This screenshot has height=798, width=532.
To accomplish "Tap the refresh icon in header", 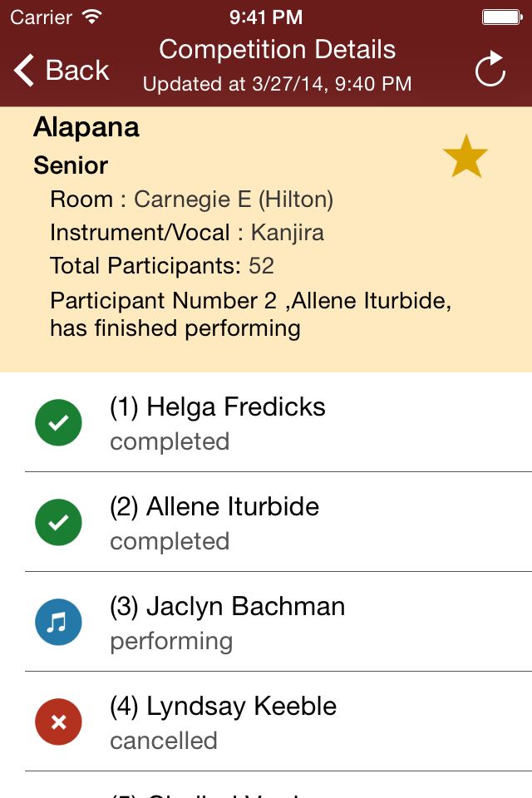I will (490, 68).
